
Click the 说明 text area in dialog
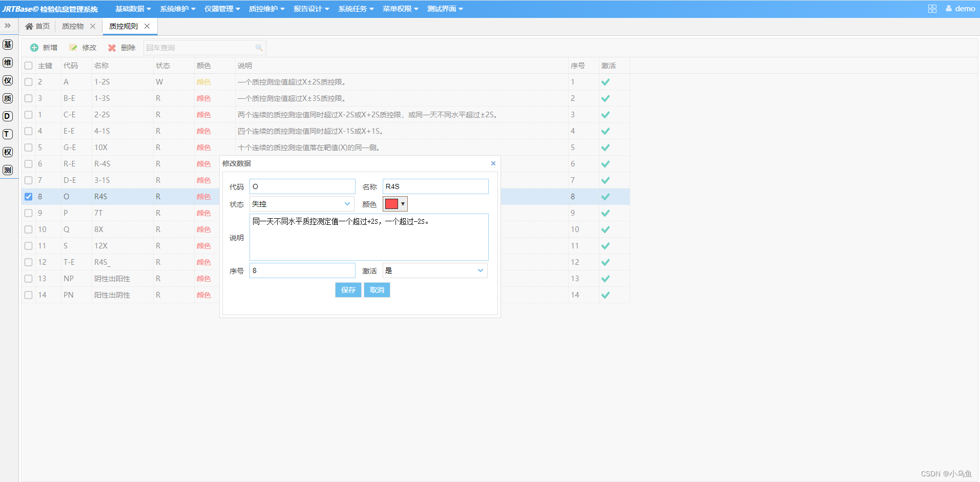[x=369, y=237]
